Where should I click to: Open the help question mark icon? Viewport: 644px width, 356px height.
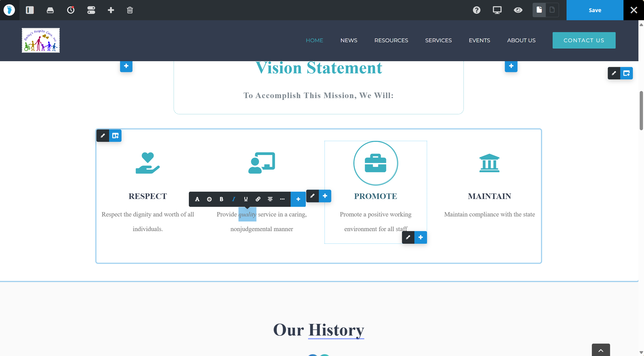[476, 10]
